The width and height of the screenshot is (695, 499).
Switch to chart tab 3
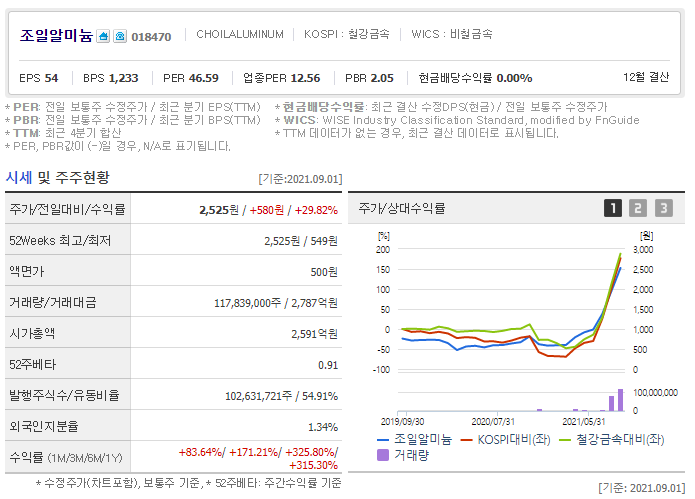pos(664,208)
